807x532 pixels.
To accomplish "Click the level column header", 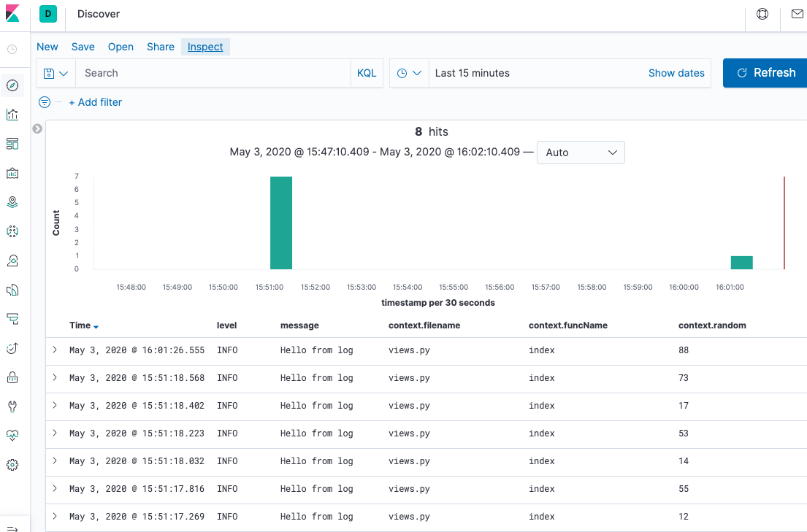I will tap(227, 325).
